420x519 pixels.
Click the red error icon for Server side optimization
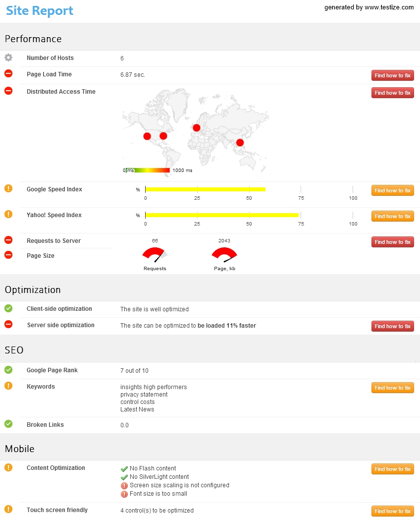point(8,324)
